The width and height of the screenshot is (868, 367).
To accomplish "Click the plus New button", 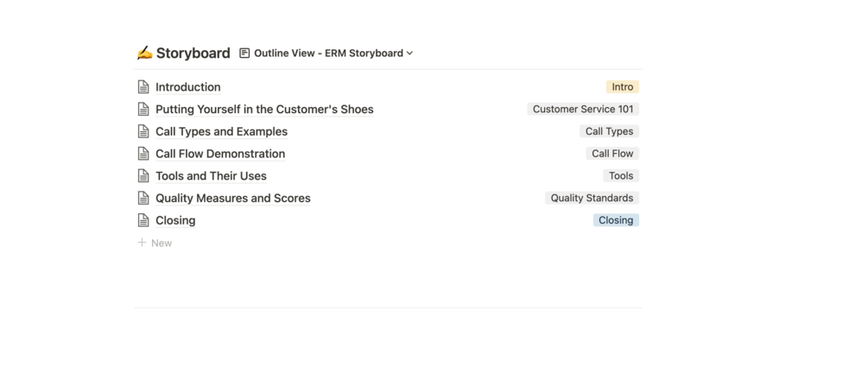I will tap(155, 244).
